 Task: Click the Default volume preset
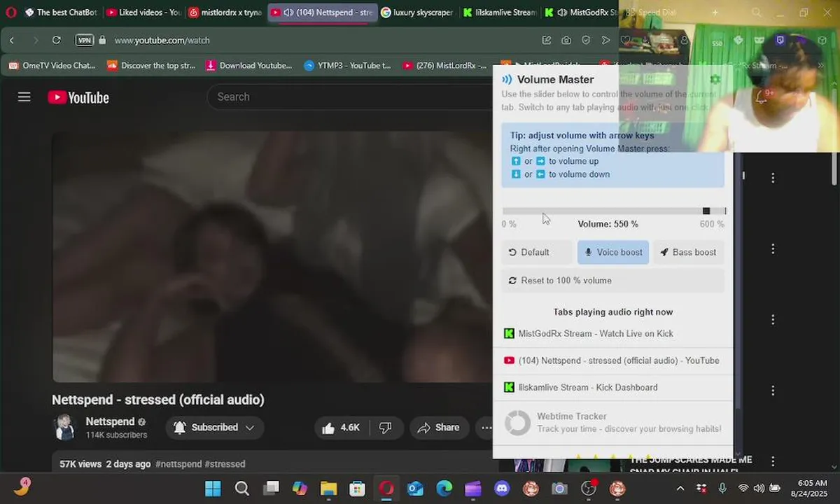(537, 252)
